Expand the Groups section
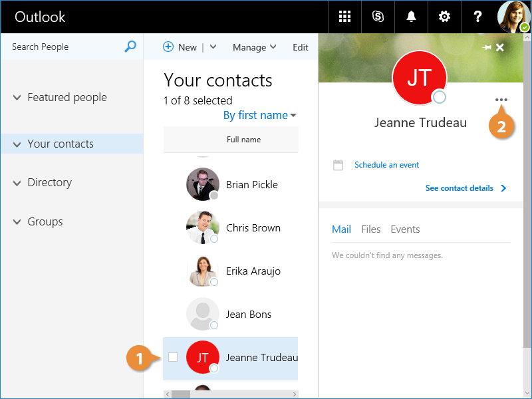 pos(17,222)
